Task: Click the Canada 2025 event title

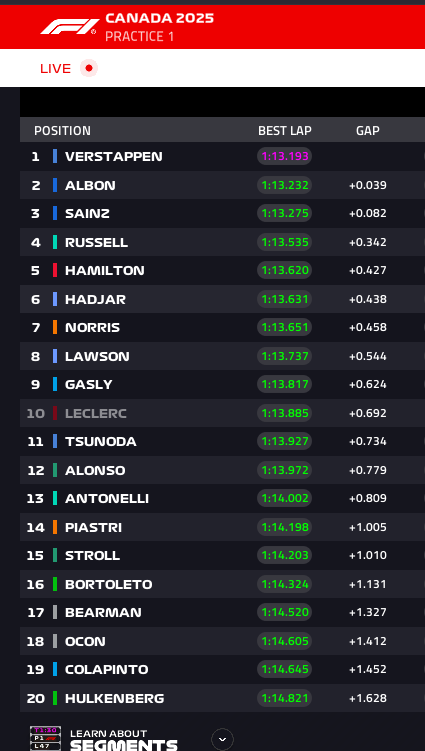Action: tap(160, 18)
